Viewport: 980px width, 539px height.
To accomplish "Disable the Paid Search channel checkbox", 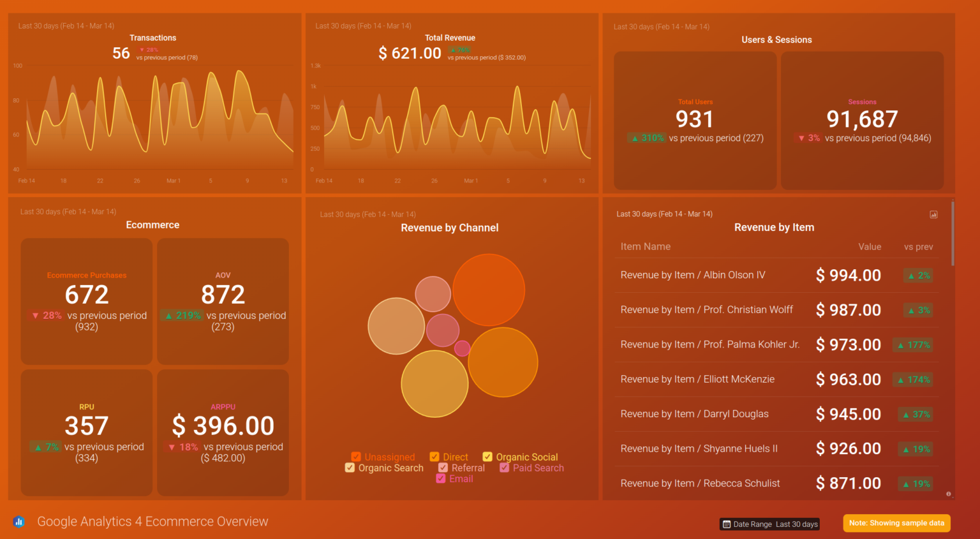I will pyautogui.click(x=505, y=468).
